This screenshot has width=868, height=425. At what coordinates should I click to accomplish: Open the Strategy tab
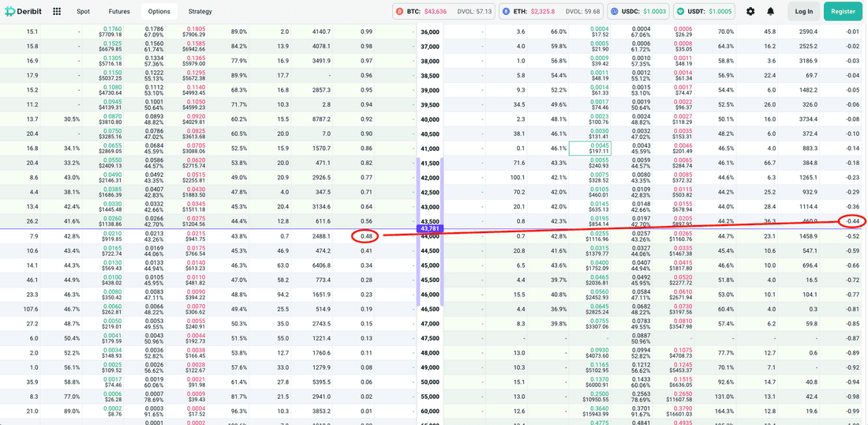click(200, 11)
